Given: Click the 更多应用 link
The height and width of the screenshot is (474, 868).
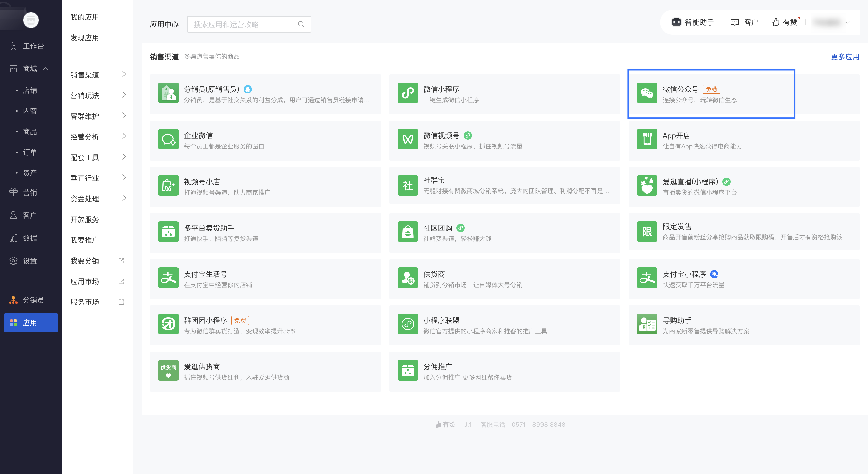Looking at the screenshot, I should click(x=845, y=57).
